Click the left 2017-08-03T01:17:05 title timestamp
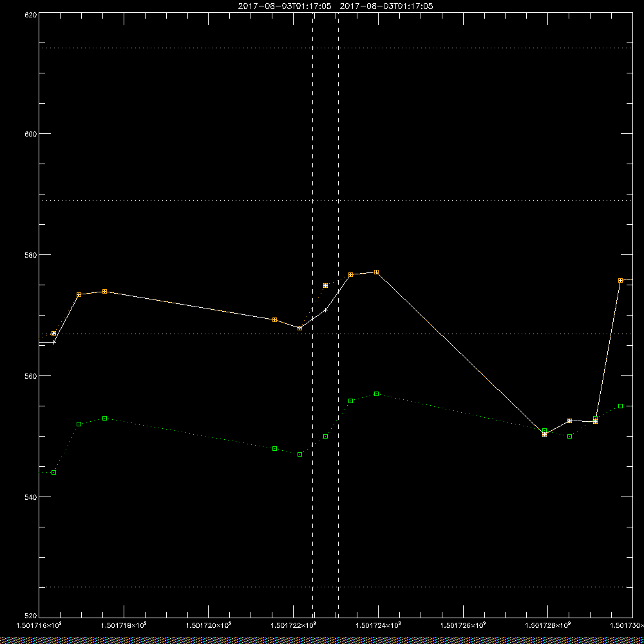This screenshot has height=644, width=644. 284,6
